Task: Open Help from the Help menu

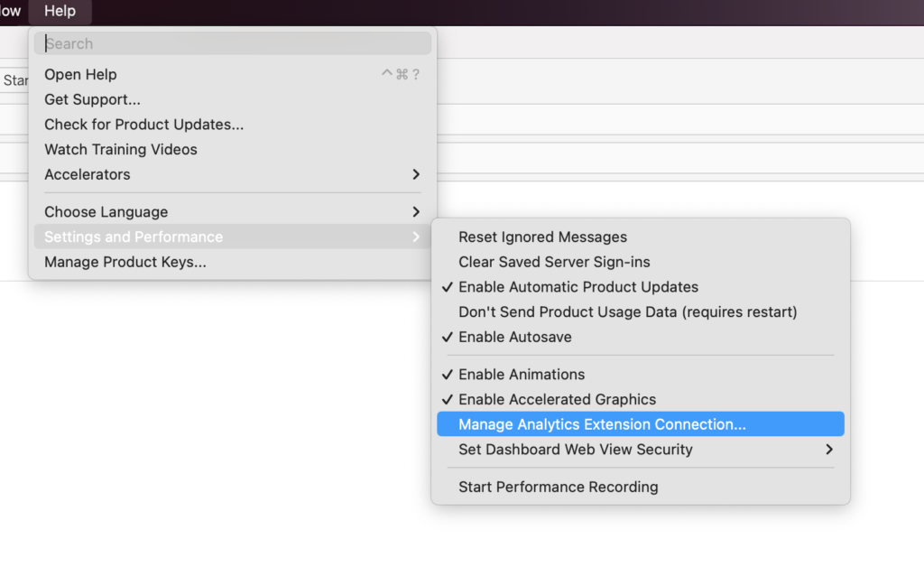Action: click(x=81, y=75)
